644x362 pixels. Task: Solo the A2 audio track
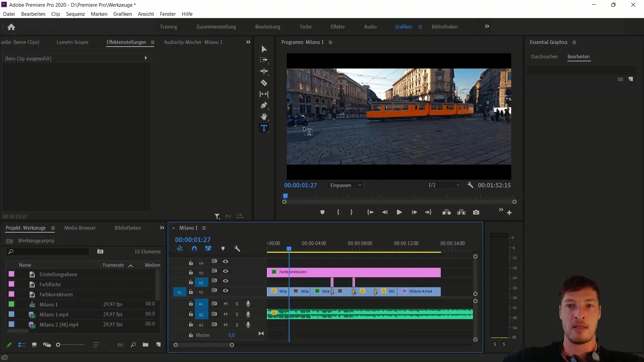pos(237,314)
